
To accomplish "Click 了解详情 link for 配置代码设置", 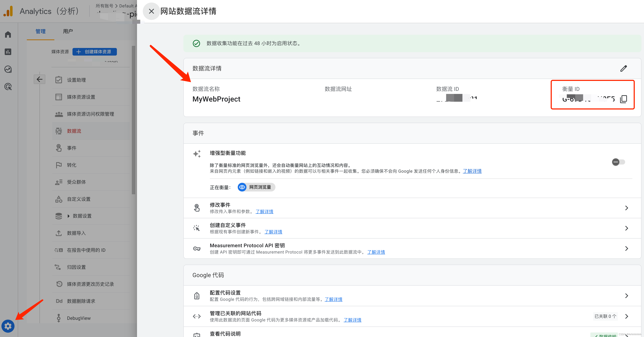I will coord(333,299).
